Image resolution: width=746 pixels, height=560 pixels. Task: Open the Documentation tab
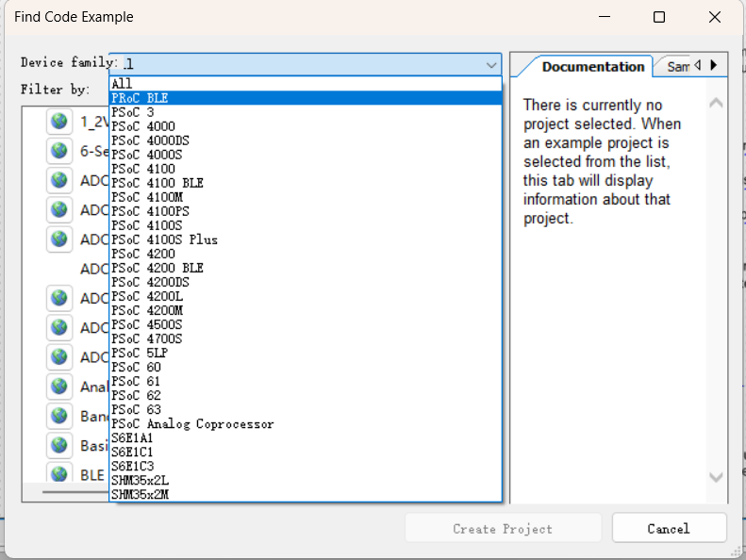click(x=593, y=67)
